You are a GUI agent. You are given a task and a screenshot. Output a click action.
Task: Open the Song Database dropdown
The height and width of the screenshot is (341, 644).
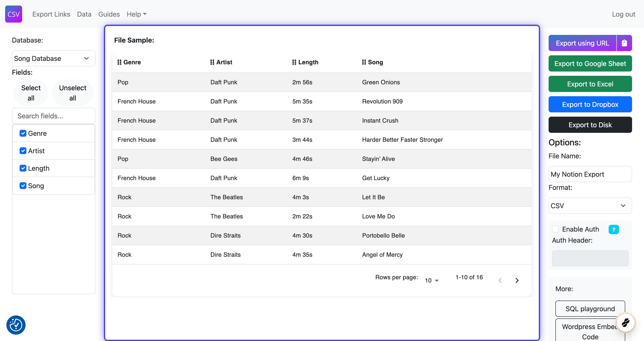(53, 59)
